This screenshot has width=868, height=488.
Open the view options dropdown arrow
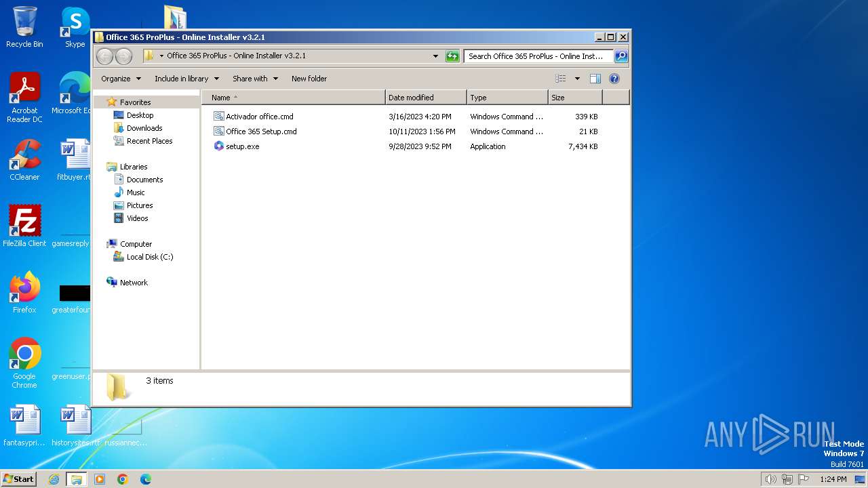577,79
